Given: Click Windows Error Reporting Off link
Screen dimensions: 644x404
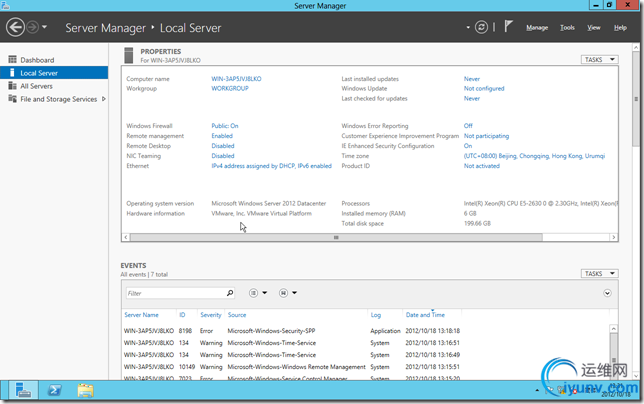Looking at the screenshot, I should click(468, 126).
